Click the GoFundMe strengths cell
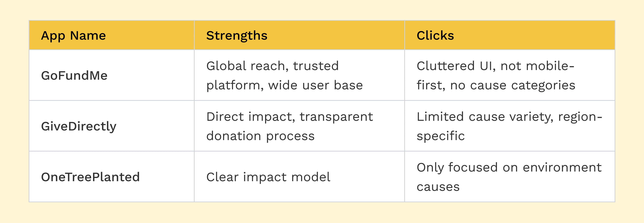Image resolution: width=644 pixels, height=223 pixels. click(x=284, y=75)
